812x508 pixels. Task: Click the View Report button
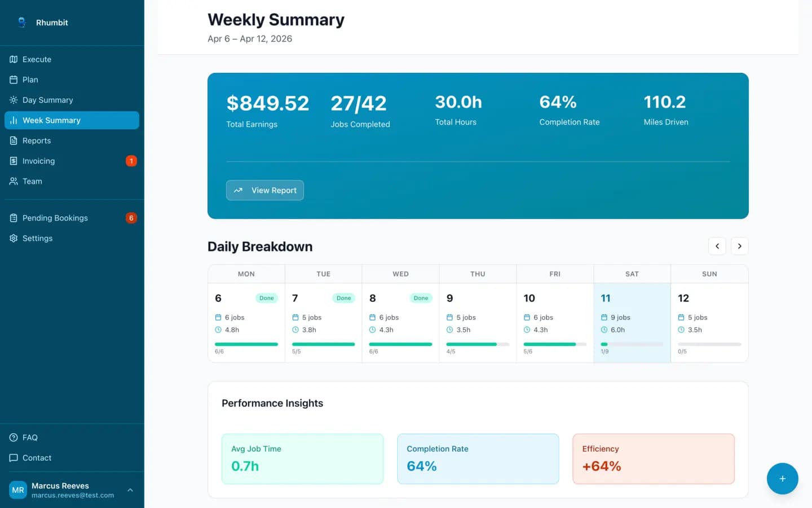click(264, 190)
